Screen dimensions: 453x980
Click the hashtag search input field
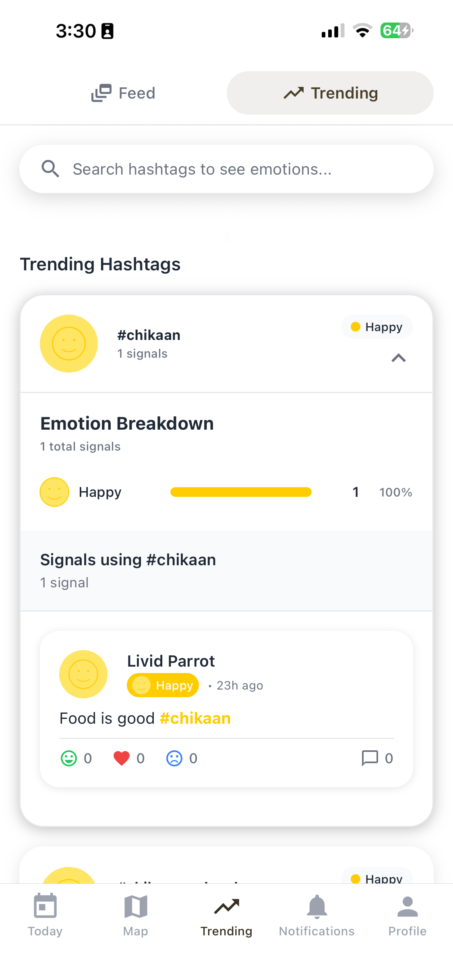click(226, 169)
